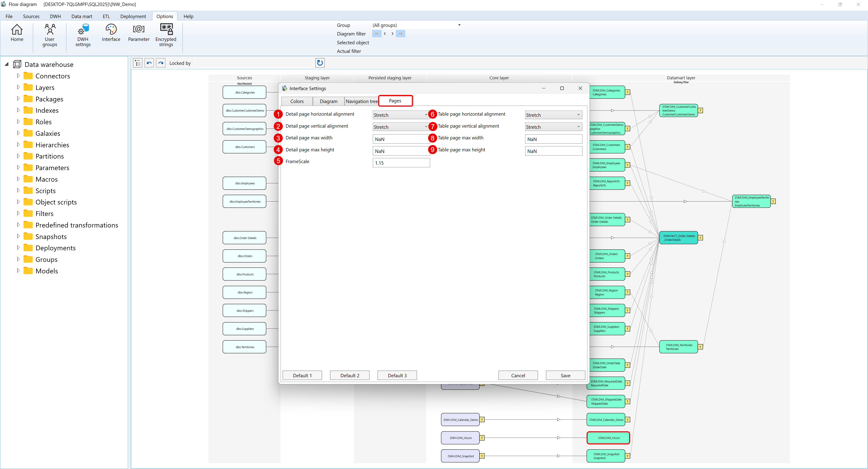This screenshot has width=868, height=469.
Task: Switch to the Colors tab
Action: pyautogui.click(x=297, y=101)
